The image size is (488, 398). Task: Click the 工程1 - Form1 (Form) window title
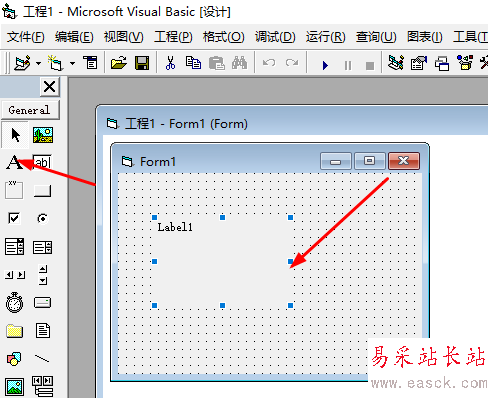tap(186, 124)
